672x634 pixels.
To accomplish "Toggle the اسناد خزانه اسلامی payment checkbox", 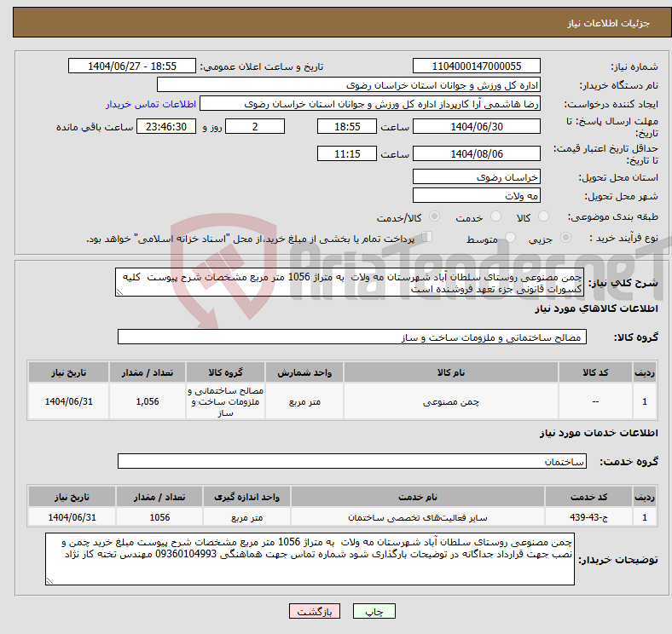I will [x=427, y=237].
